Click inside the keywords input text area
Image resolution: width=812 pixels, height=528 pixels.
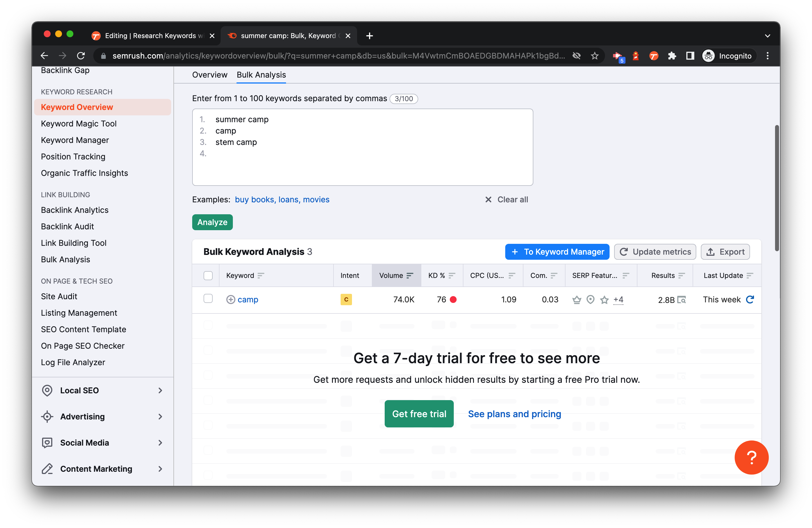click(x=362, y=147)
